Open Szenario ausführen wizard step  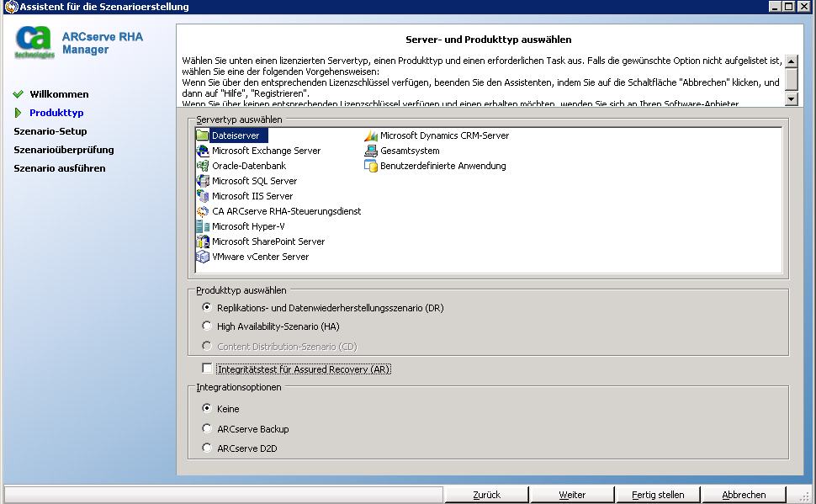60,168
